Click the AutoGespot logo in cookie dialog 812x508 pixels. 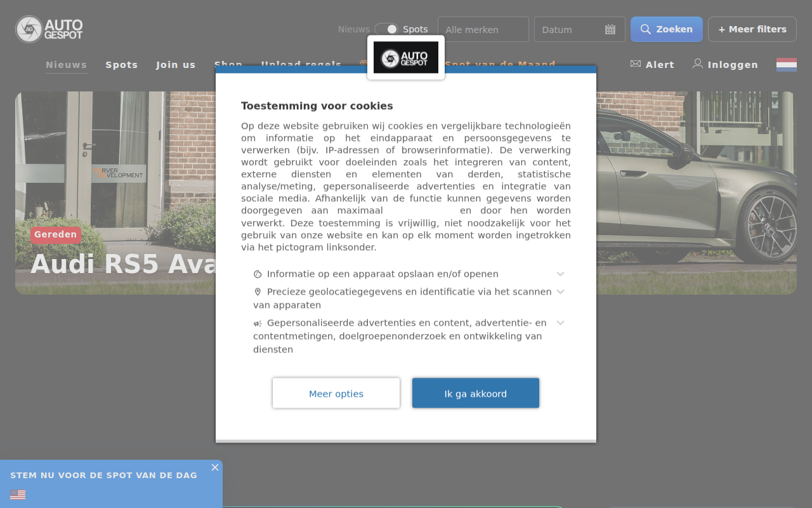click(406, 58)
